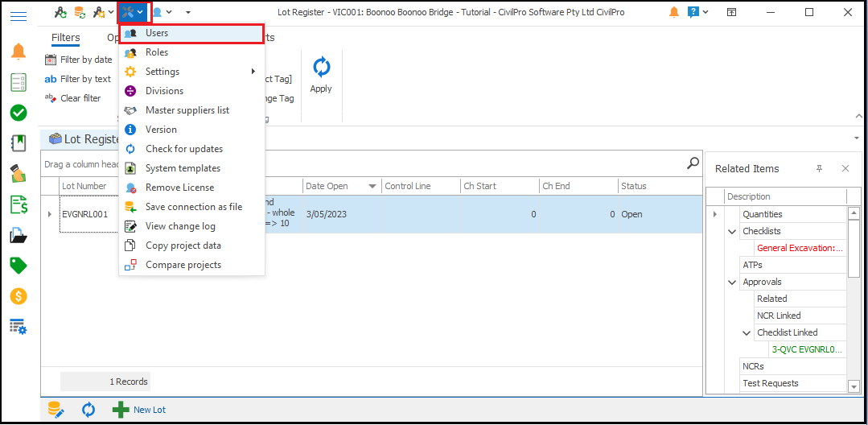
Task: Click Filter by date button
Action: point(79,60)
